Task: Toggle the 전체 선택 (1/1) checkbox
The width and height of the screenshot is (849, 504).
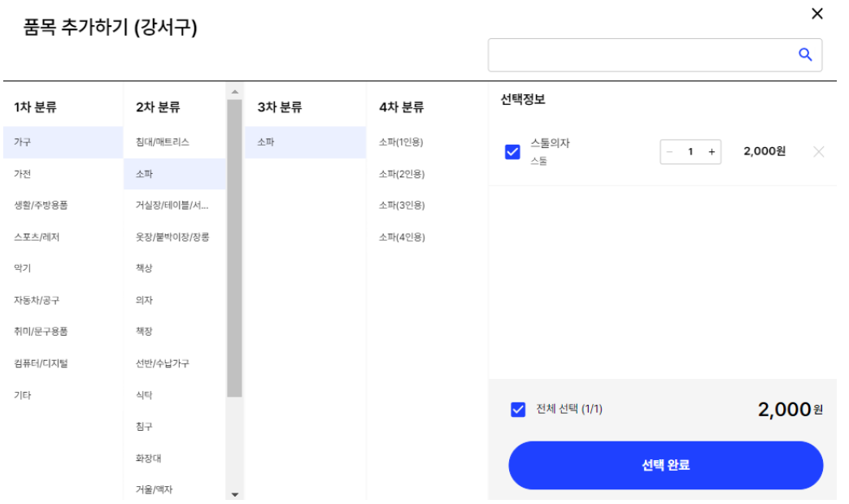Action: [518, 409]
